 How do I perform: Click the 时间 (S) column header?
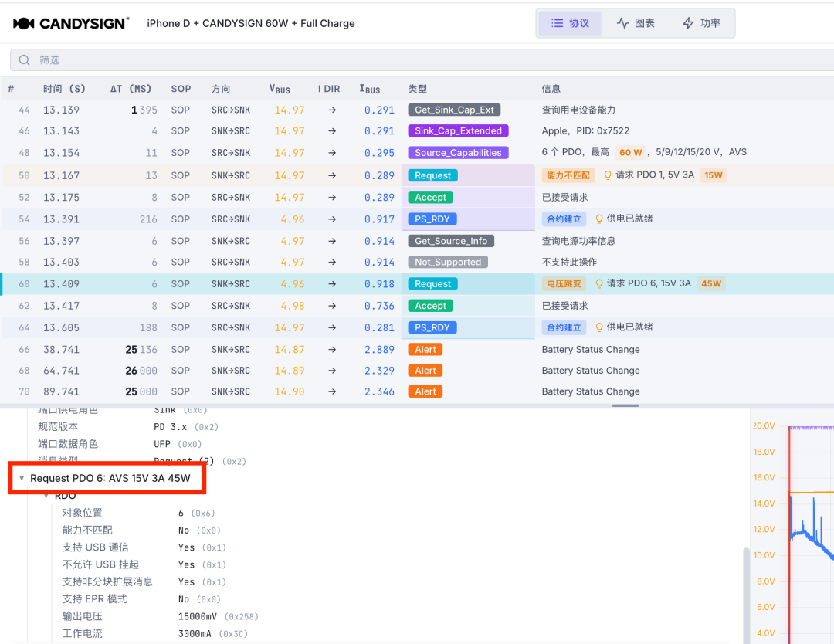pyautogui.click(x=64, y=89)
